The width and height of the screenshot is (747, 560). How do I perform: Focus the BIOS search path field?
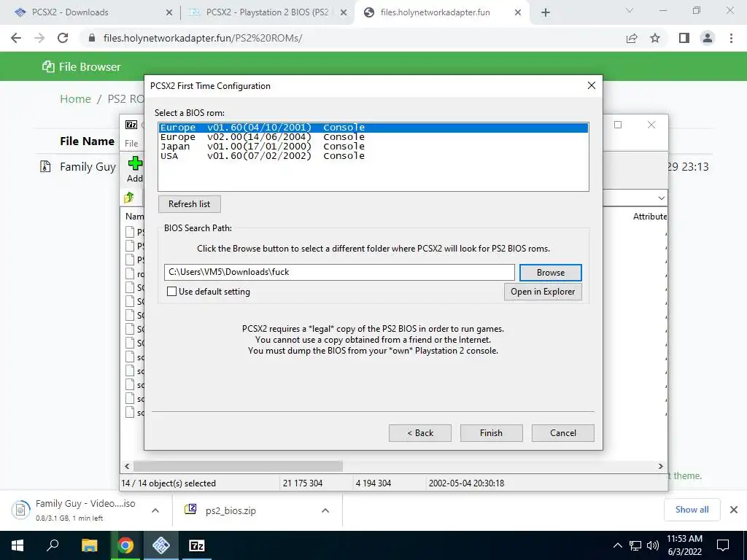click(x=339, y=272)
